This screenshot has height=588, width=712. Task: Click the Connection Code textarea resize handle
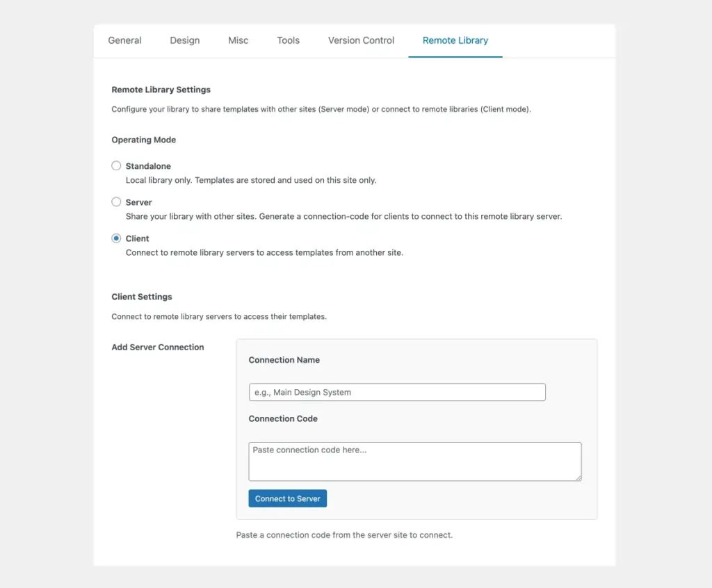(x=578, y=477)
